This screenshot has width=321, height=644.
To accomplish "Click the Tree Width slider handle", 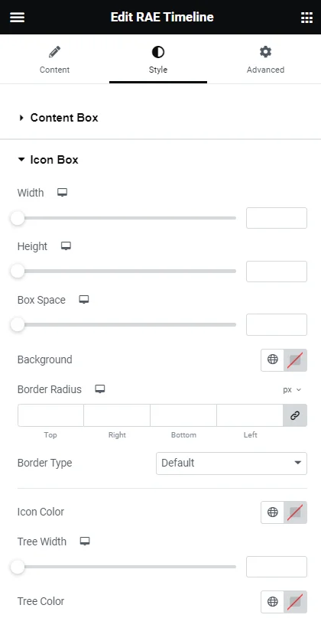I will pyautogui.click(x=18, y=567).
